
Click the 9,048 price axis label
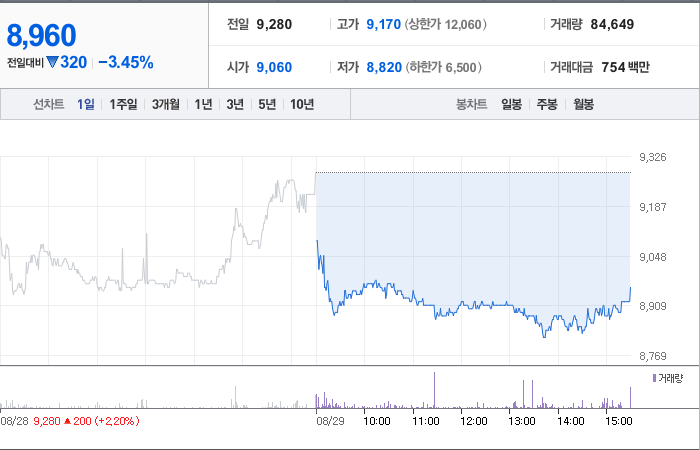[653, 257]
